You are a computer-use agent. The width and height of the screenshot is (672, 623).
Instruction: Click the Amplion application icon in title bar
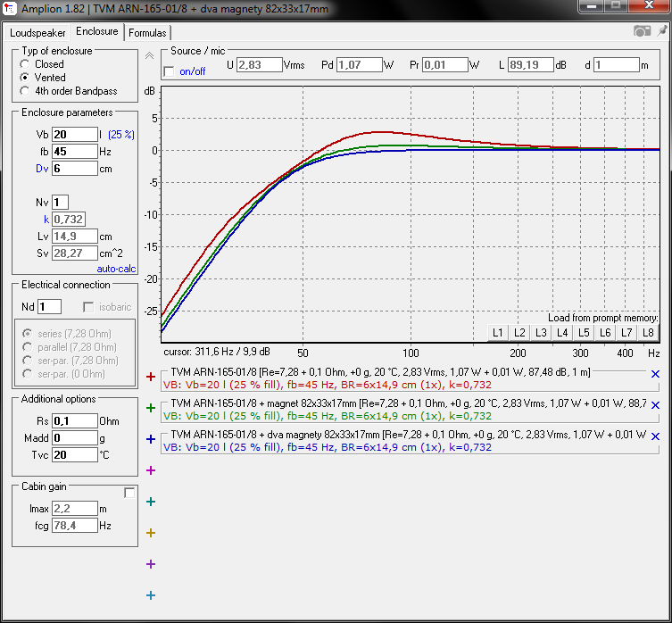(10, 9)
